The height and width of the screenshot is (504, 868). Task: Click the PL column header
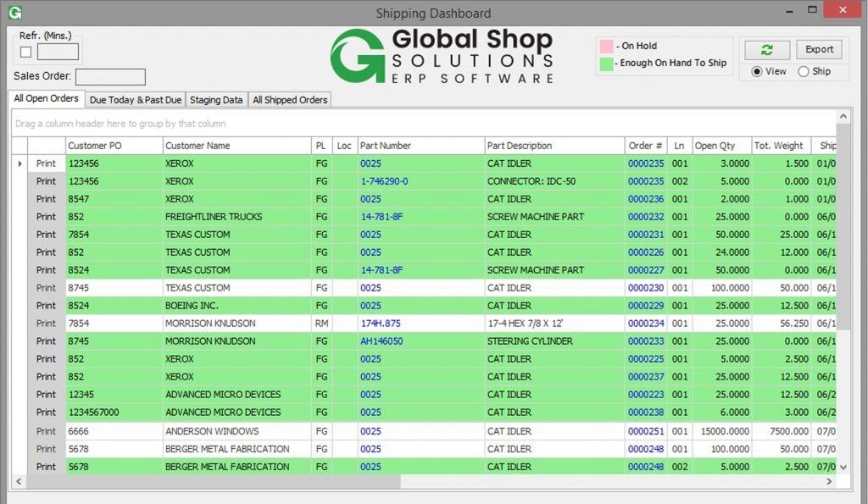(x=321, y=146)
